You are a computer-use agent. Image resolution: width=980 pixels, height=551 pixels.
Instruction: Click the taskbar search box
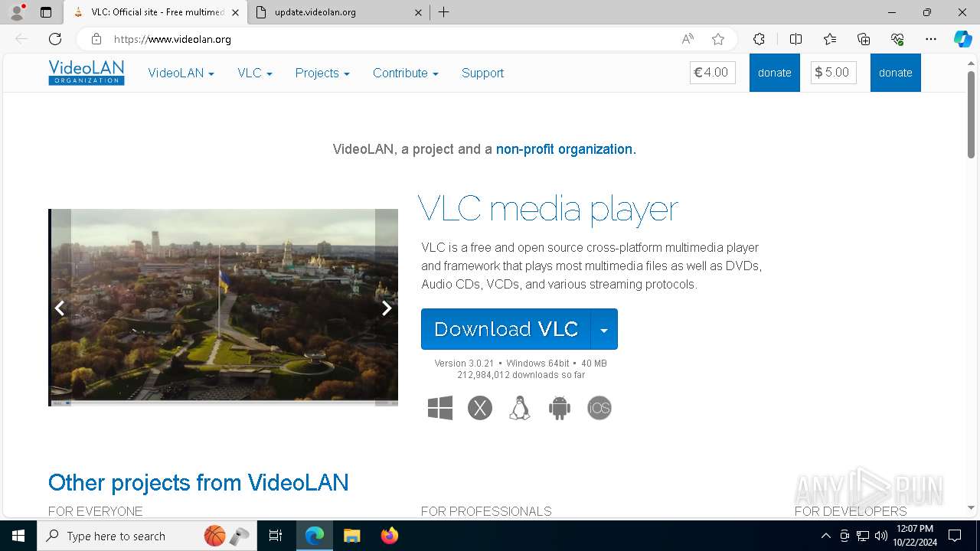(x=145, y=536)
